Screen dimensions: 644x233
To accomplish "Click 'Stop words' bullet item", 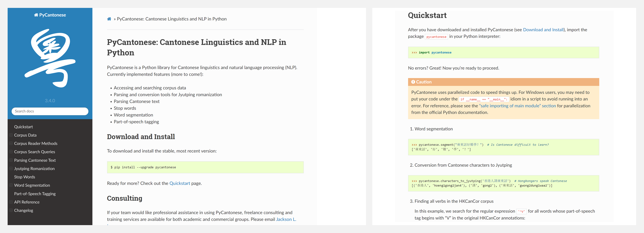I will pos(125,108).
